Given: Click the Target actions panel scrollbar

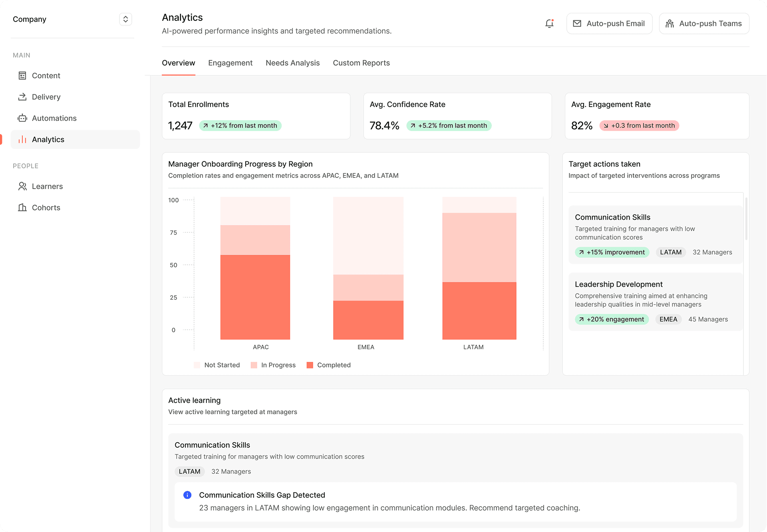Looking at the screenshot, I should (746, 219).
